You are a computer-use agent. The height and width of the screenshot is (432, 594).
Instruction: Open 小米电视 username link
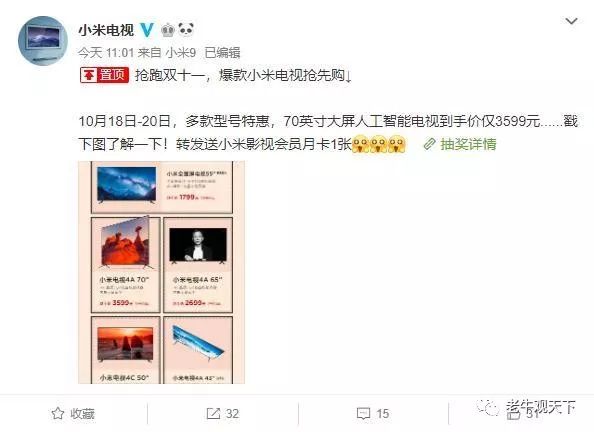[106, 30]
